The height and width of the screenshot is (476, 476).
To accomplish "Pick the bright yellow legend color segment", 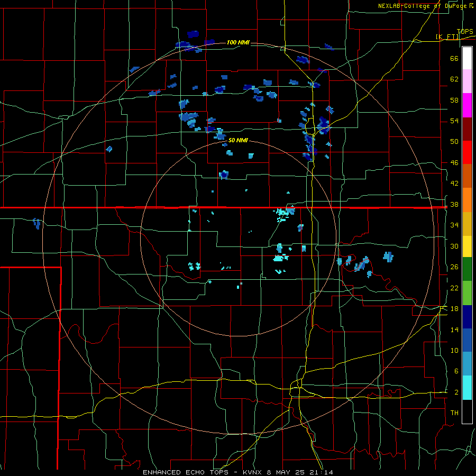I will tap(467, 246).
